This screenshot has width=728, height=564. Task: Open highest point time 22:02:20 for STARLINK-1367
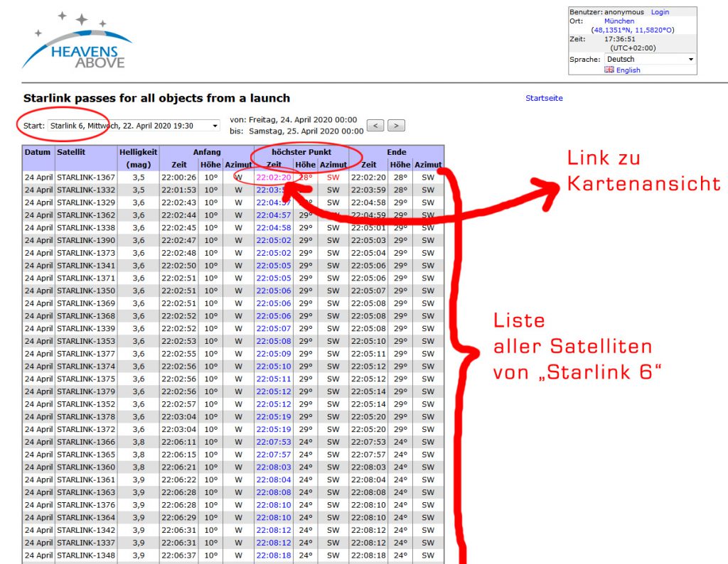(x=274, y=177)
